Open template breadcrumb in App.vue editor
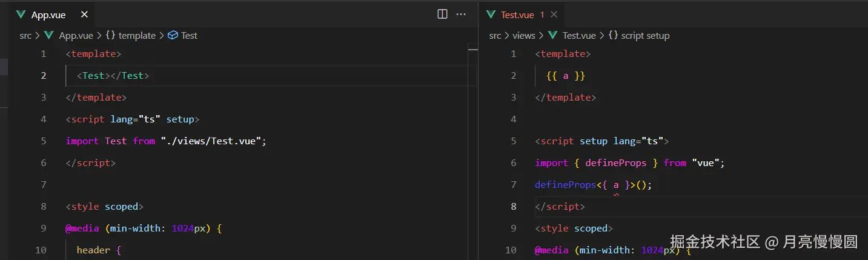This screenshot has width=868, height=260. point(137,36)
